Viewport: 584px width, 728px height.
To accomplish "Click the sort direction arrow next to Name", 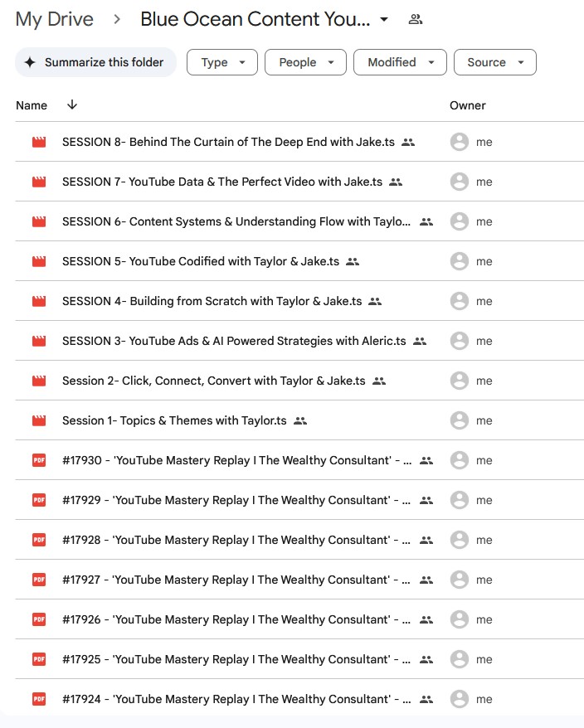I will 72,105.
